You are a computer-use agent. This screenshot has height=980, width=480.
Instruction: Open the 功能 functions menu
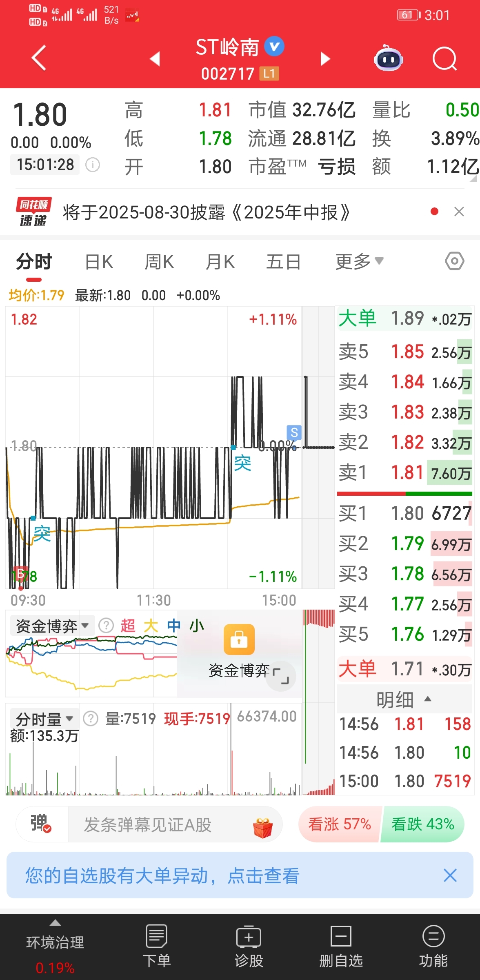coord(433,947)
